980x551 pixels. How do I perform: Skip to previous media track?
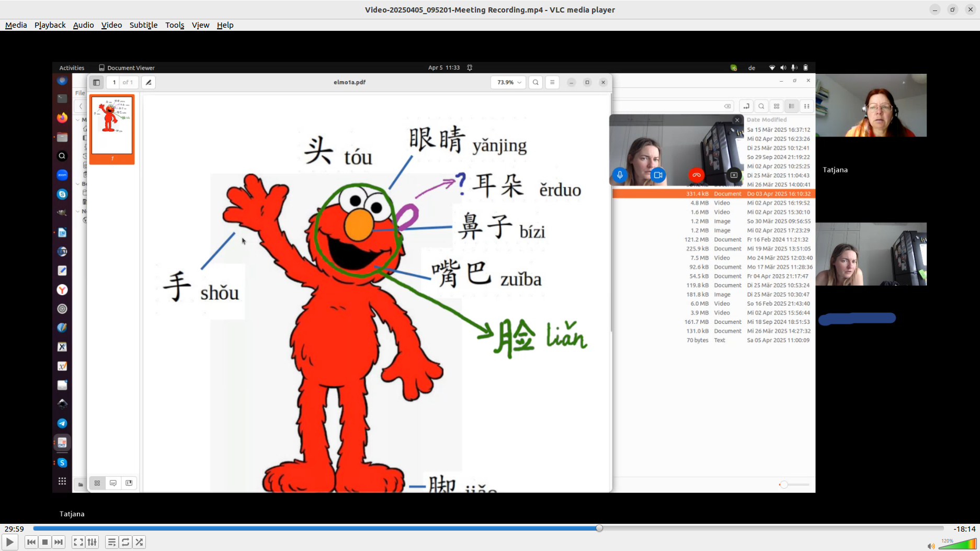(31, 542)
